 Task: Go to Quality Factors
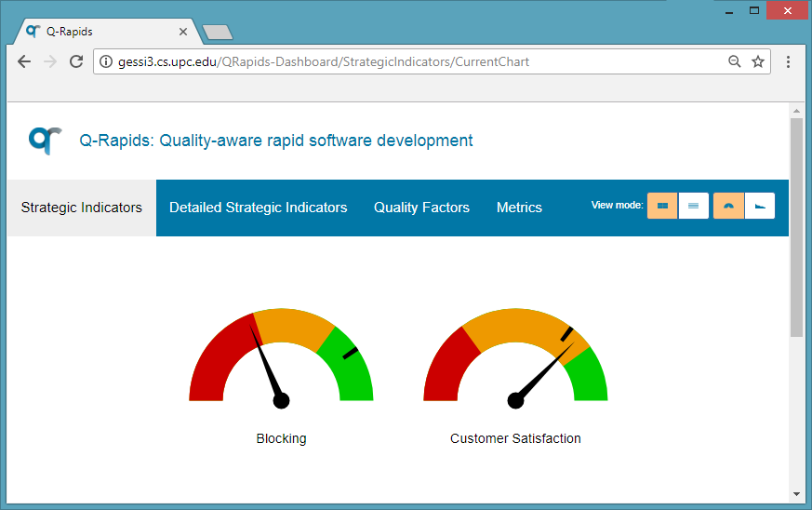point(421,208)
